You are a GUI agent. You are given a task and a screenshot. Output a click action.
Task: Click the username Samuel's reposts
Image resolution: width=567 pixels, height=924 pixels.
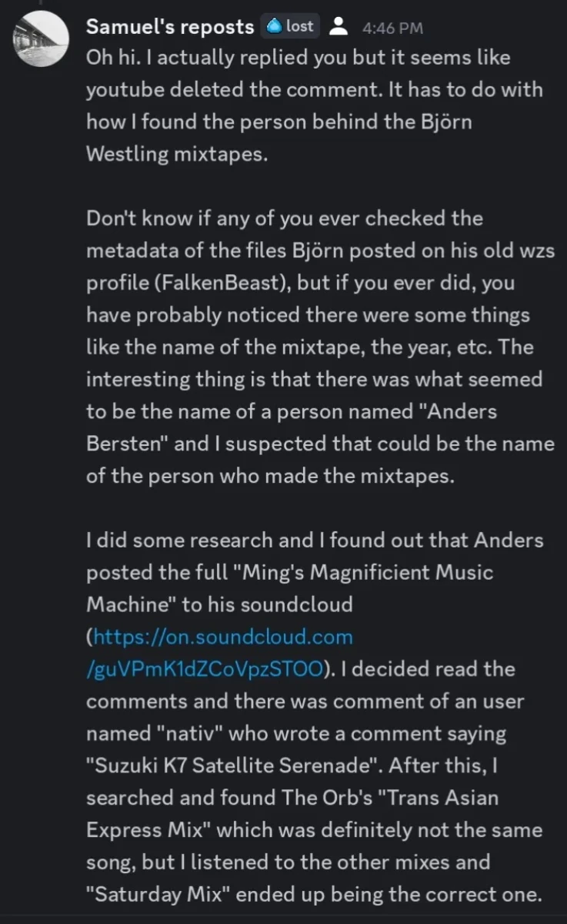click(x=170, y=27)
